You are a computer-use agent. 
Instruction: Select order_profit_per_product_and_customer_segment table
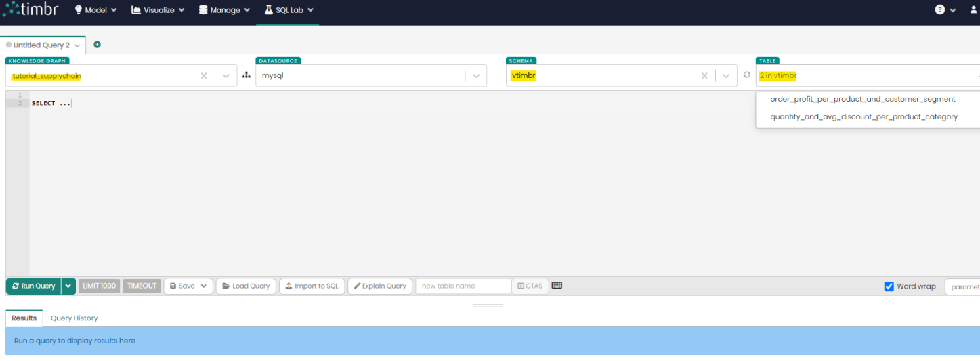tap(862, 99)
